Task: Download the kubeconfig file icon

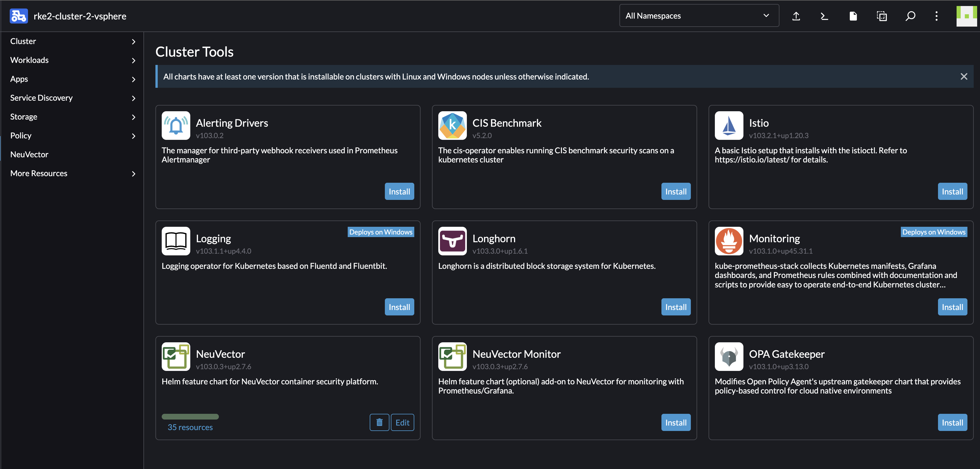Action: (x=853, y=16)
